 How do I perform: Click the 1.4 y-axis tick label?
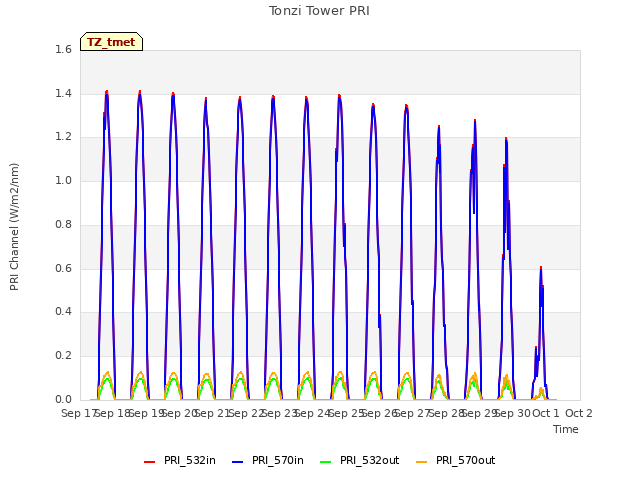[x=63, y=93]
